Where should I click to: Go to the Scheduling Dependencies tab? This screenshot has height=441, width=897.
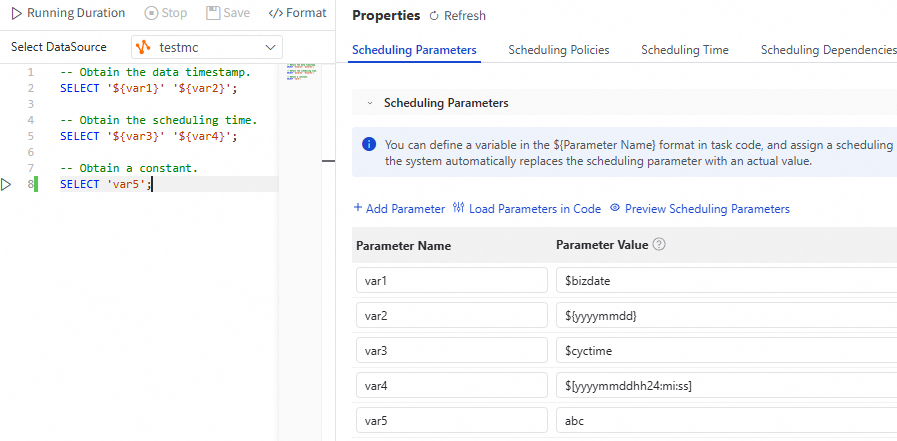point(828,50)
